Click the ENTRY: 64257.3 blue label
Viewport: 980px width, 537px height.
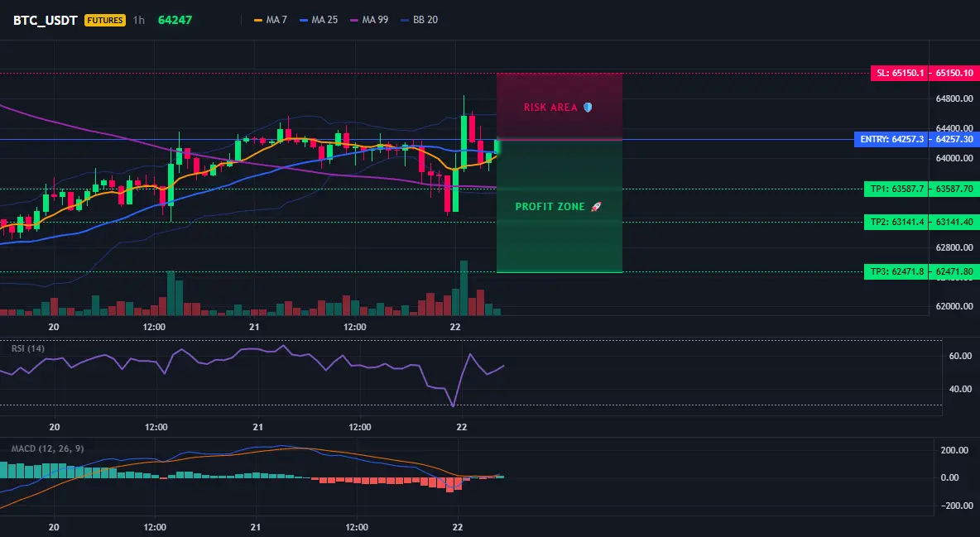[x=891, y=139]
